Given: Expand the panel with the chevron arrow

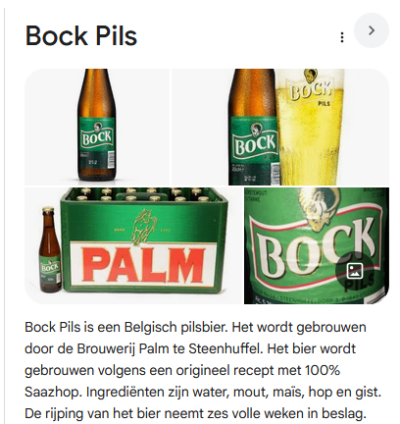Looking at the screenshot, I should click(x=371, y=31).
